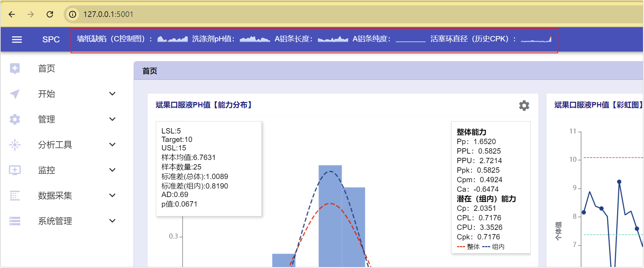Open the 监控 sidebar menu item
The image size is (644, 268).
pos(47,170)
